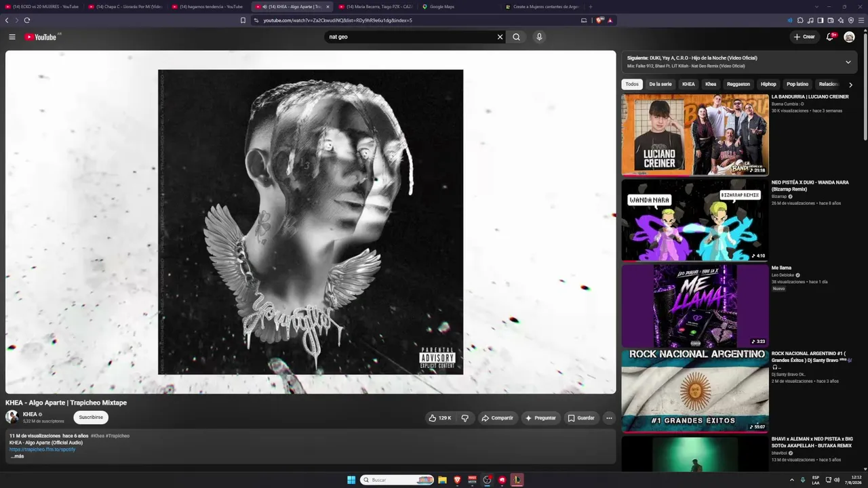Open the browser main hamburger menu
This screenshot has width=868, height=488.
coord(861,20)
